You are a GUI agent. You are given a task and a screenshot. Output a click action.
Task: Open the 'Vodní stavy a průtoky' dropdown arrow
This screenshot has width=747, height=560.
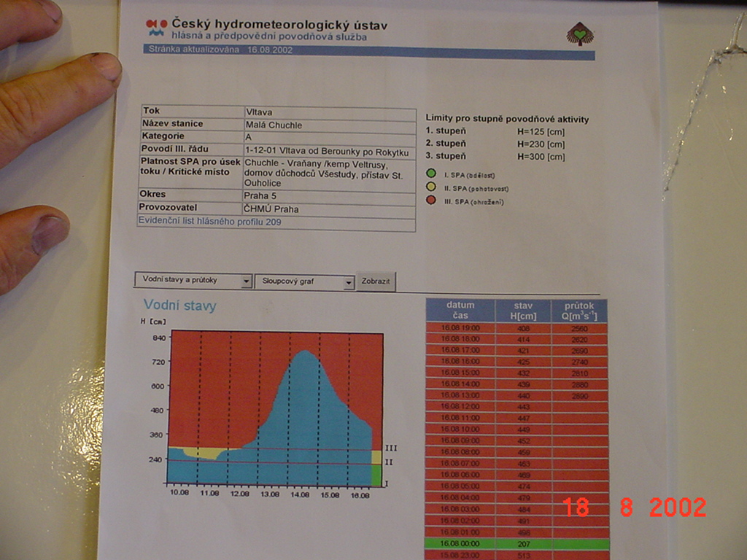247,281
